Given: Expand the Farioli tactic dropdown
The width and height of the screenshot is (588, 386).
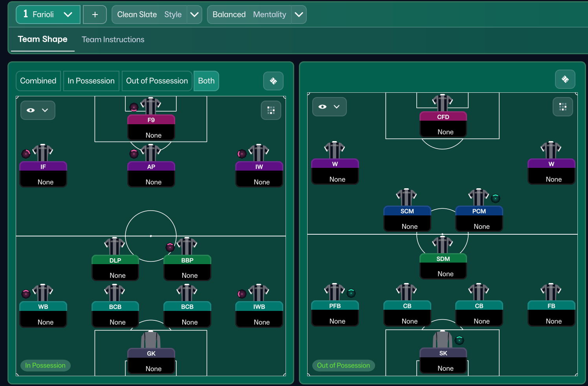Looking at the screenshot, I should pyautogui.click(x=68, y=15).
